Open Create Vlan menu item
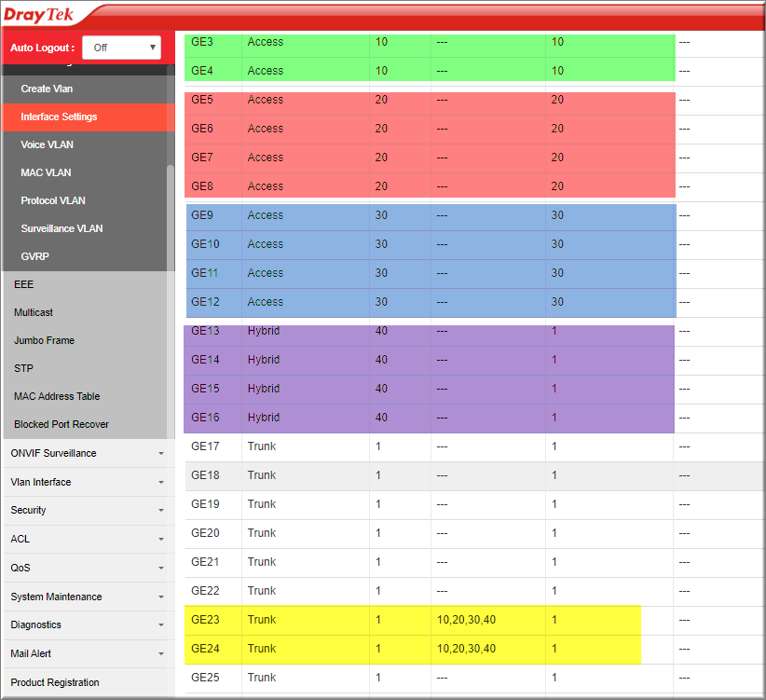766x700 pixels. [x=88, y=89]
